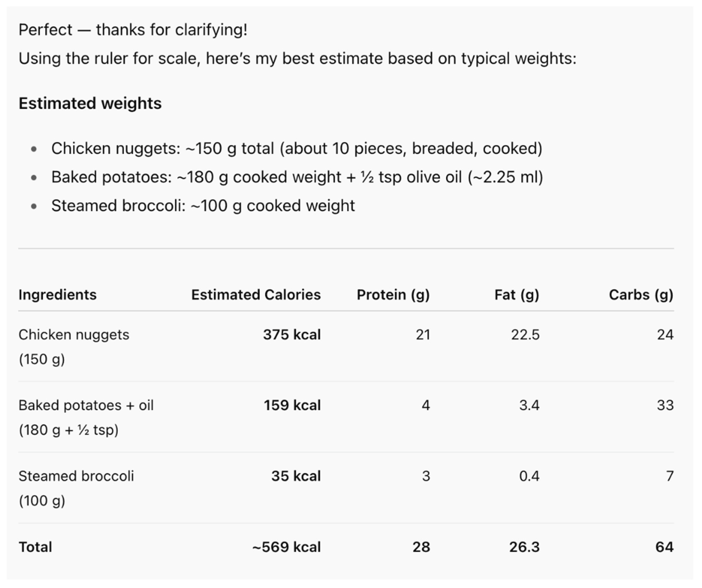Click the sentence about using the ruler

[297, 58]
